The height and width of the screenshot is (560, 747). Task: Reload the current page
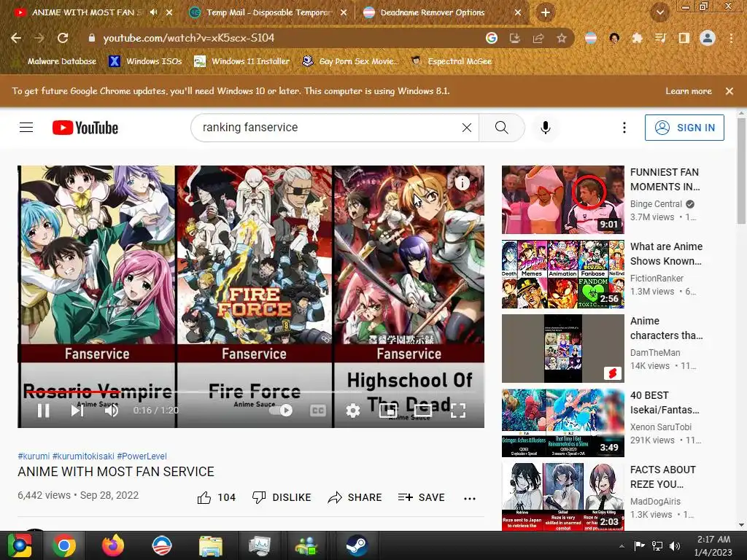pyautogui.click(x=63, y=38)
